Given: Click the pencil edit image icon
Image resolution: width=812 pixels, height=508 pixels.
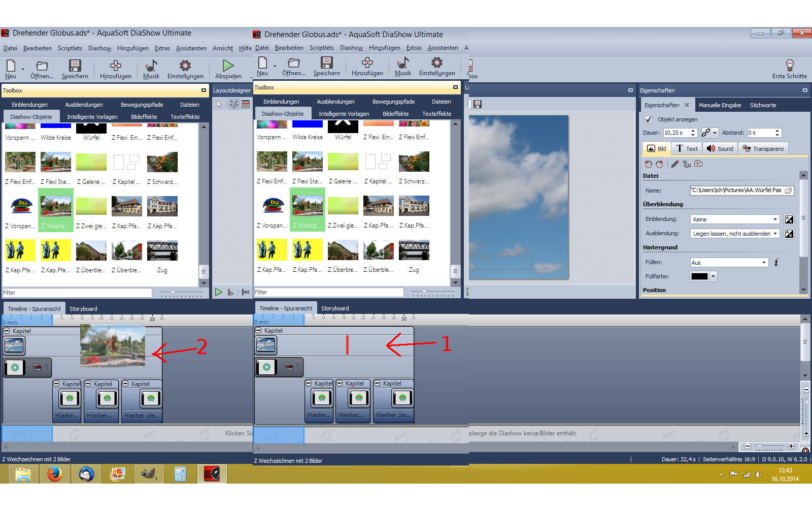Looking at the screenshot, I should pyautogui.click(x=674, y=164).
